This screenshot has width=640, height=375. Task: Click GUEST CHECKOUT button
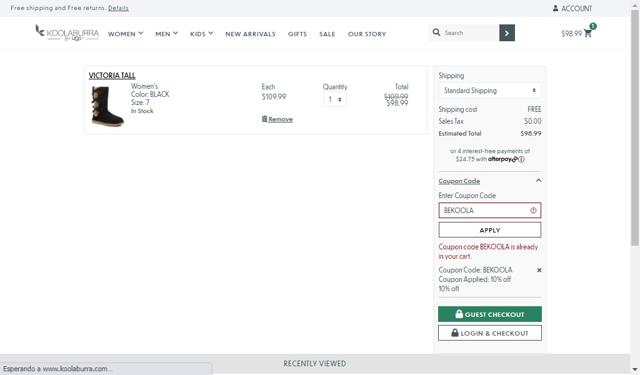[x=490, y=314]
